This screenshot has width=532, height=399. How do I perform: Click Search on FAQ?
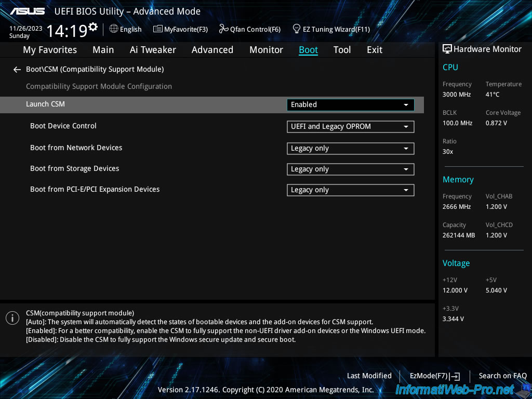(502, 376)
